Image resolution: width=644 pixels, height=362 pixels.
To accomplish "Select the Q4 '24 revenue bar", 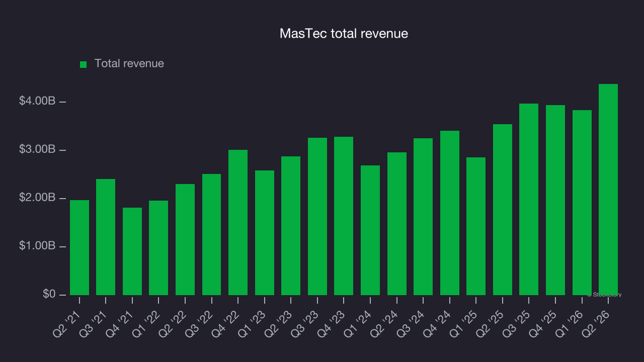I will click(450, 213).
